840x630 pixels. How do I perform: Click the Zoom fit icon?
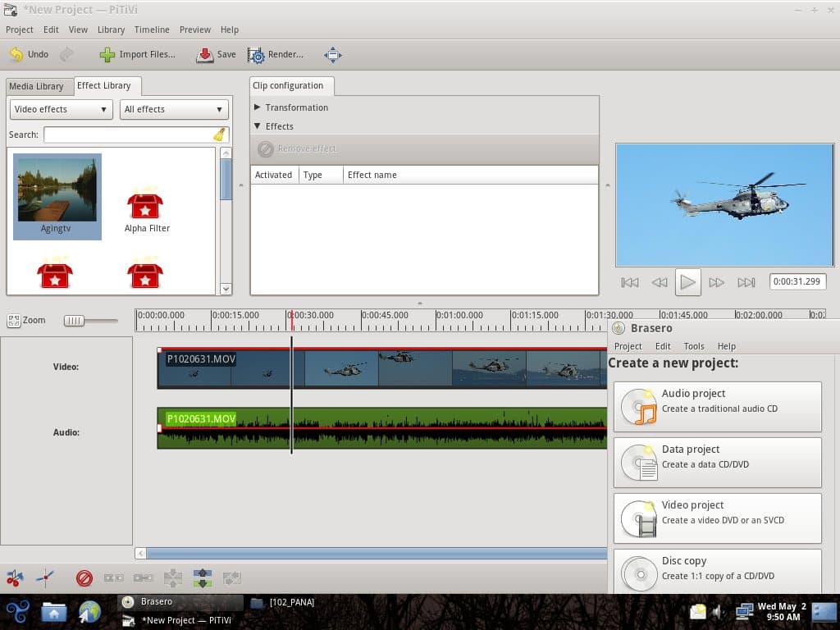tap(14, 321)
